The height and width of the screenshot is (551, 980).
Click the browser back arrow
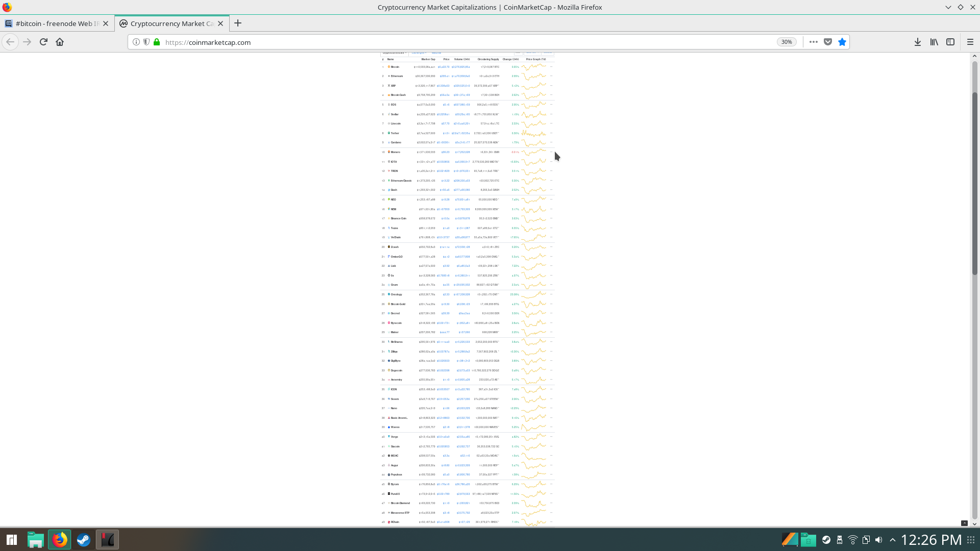[10, 42]
